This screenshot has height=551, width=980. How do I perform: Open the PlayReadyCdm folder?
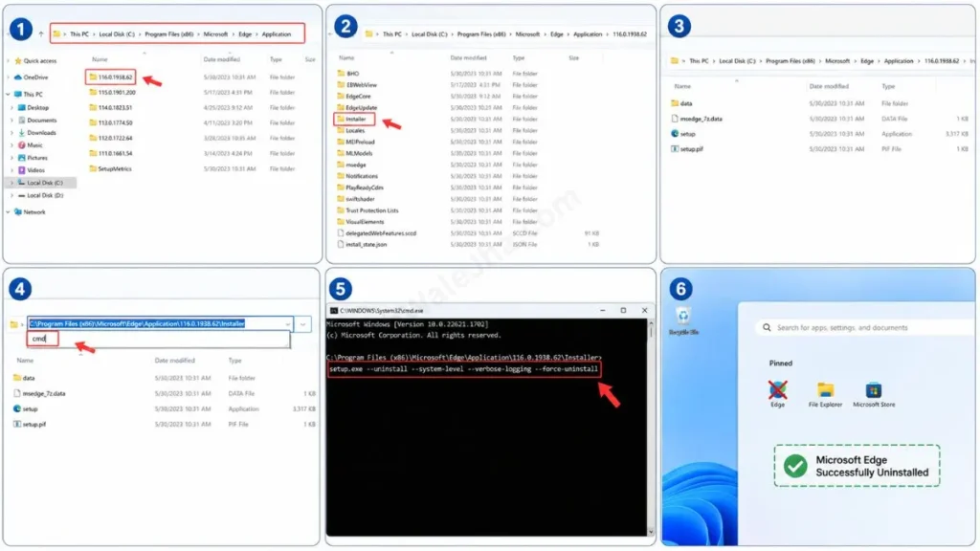point(360,187)
